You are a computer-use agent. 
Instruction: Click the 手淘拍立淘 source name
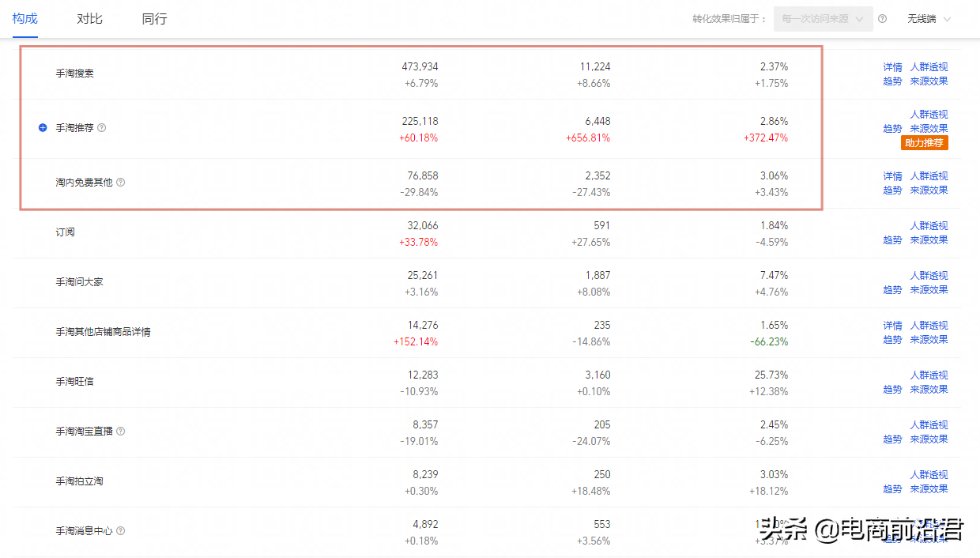click(79, 481)
